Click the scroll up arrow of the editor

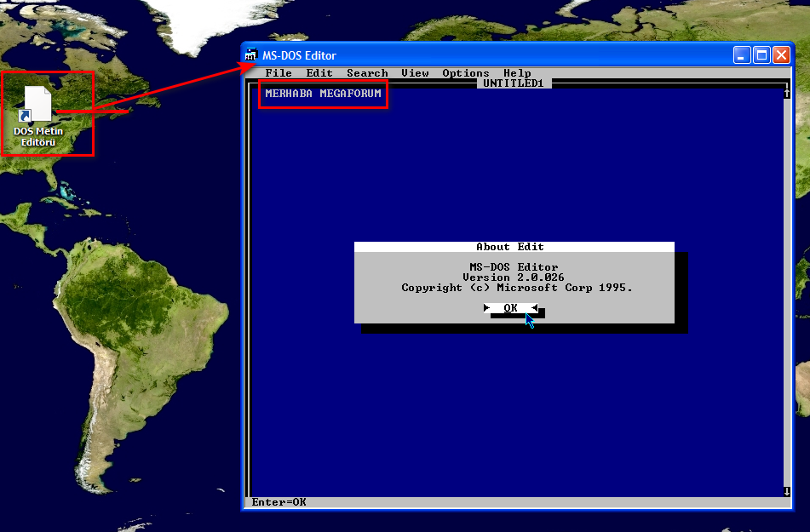point(786,94)
